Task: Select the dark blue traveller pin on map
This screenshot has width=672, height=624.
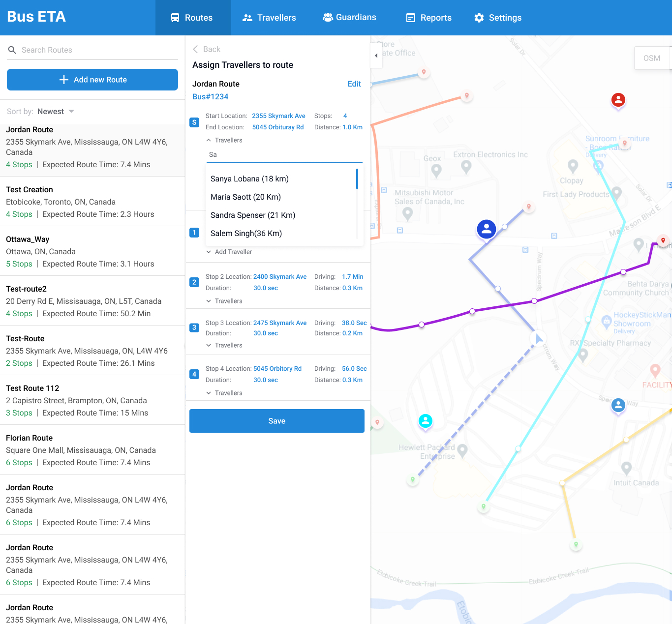Action: pyautogui.click(x=486, y=229)
